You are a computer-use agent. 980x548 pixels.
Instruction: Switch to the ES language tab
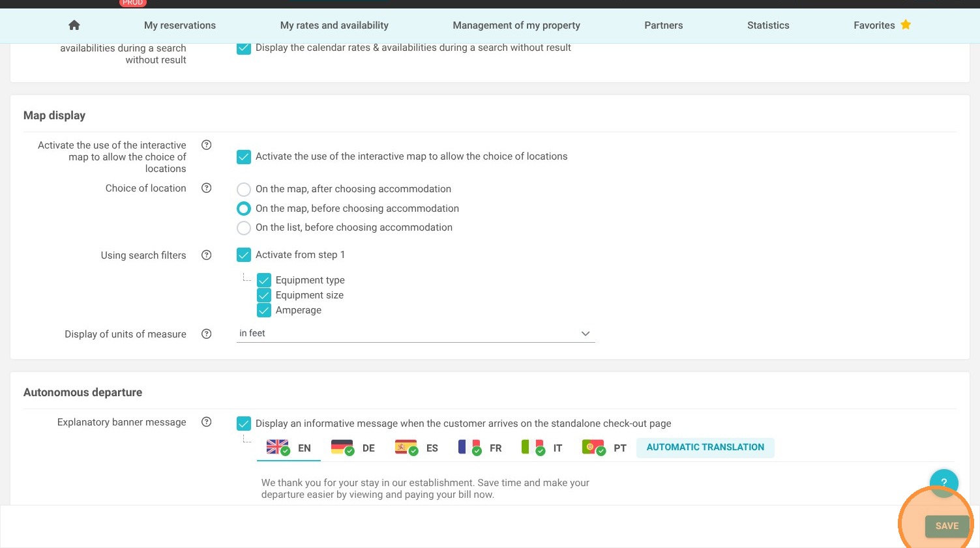click(x=416, y=448)
